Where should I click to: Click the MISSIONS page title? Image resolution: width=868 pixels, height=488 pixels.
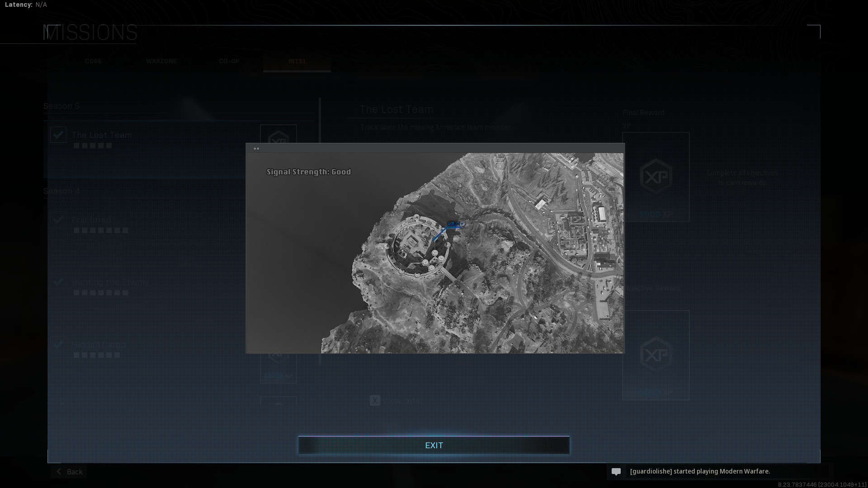[90, 33]
